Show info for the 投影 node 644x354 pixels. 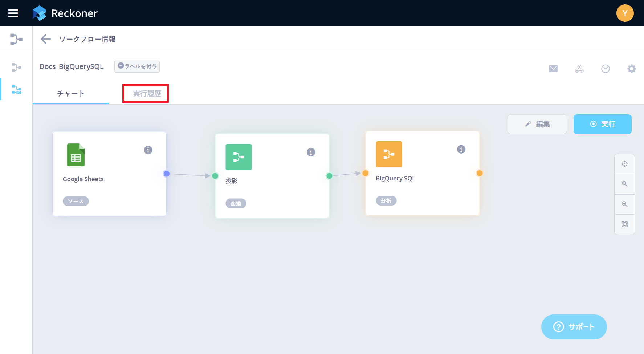[x=311, y=152]
